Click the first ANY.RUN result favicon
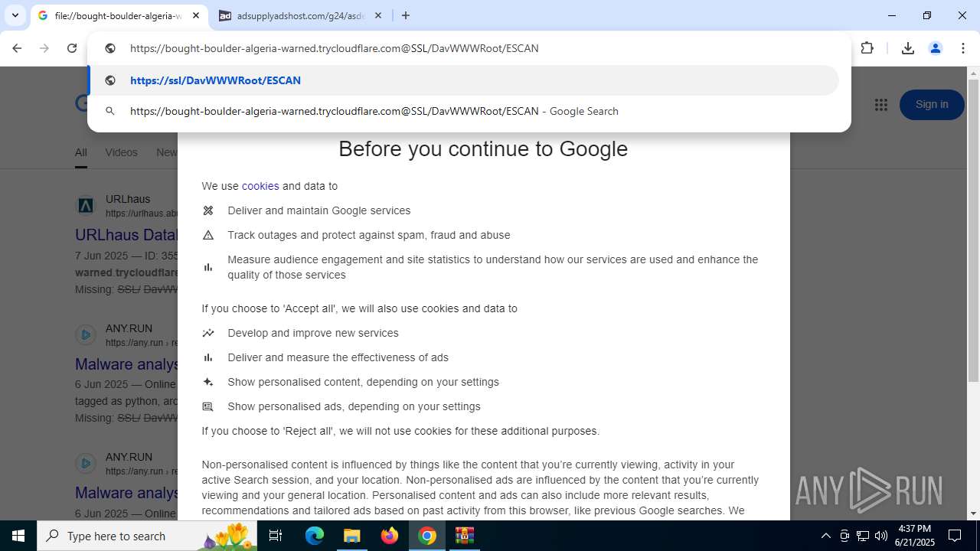The height and width of the screenshot is (551, 980). pyautogui.click(x=86, y=335)
